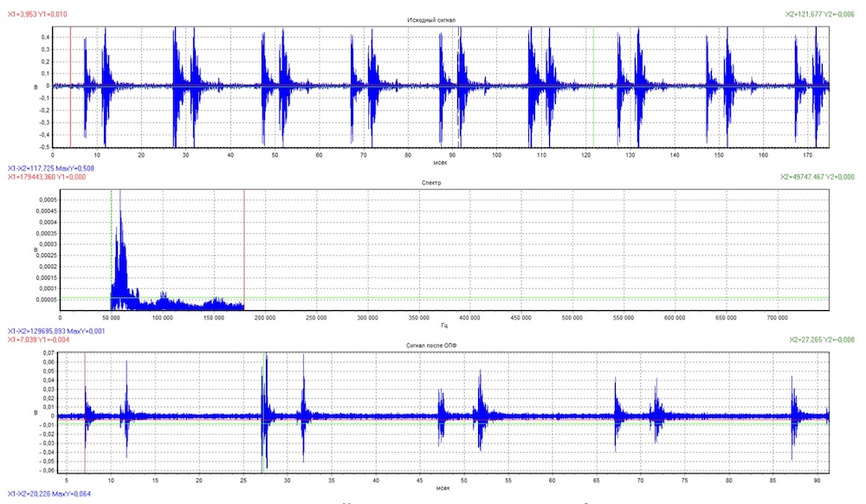Click the 'Сигнал после ОПФ' chart title

point(431,346)
